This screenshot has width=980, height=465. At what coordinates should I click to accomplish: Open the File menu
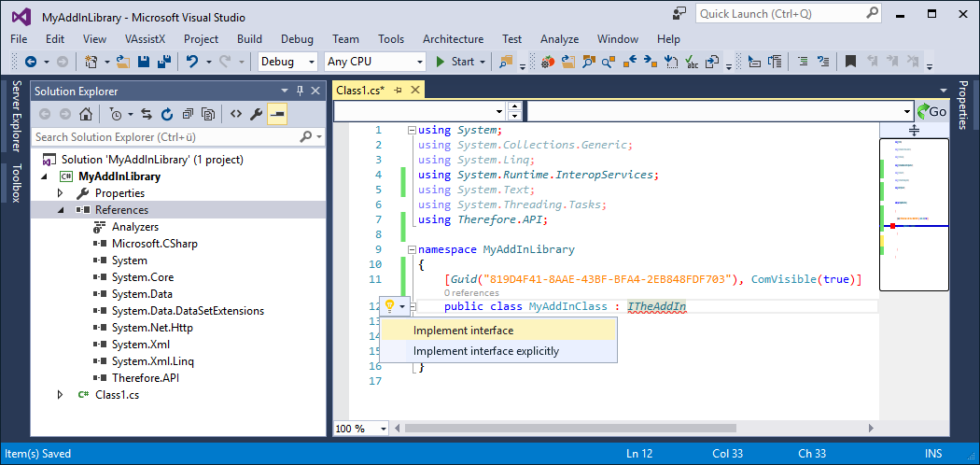pyautogui.click(x=19, y=39)
